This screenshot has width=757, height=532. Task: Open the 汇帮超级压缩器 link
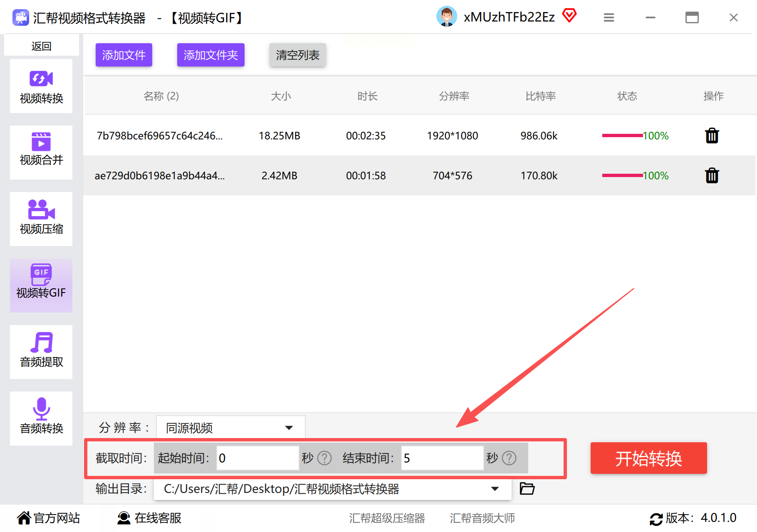click(387, 518)
